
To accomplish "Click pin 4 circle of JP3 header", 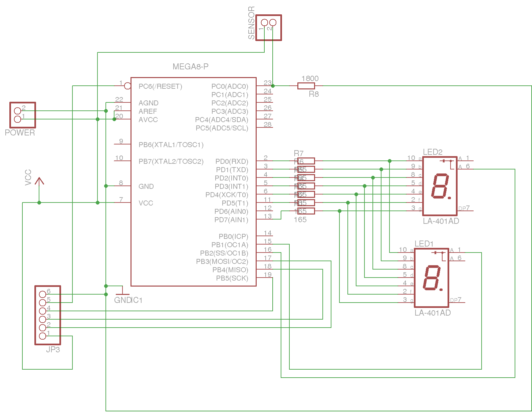I will (x=42, y=311).
